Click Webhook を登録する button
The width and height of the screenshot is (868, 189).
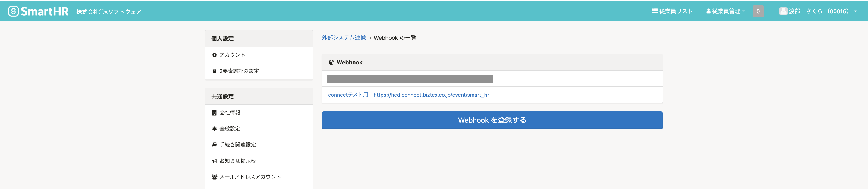click(492, 120)
